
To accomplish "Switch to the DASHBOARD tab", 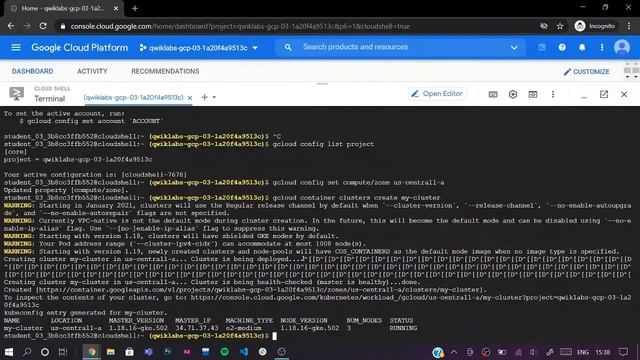I will [32, 71].
